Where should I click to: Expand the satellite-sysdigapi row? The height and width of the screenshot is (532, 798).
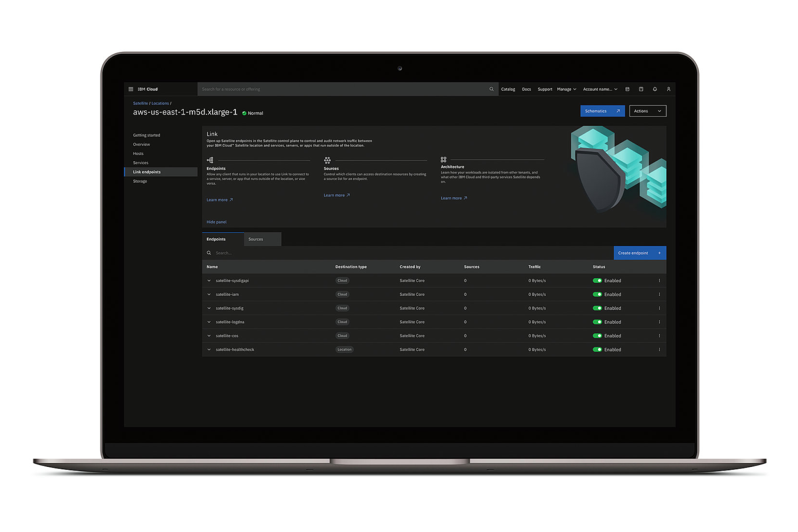pos(209,281)
